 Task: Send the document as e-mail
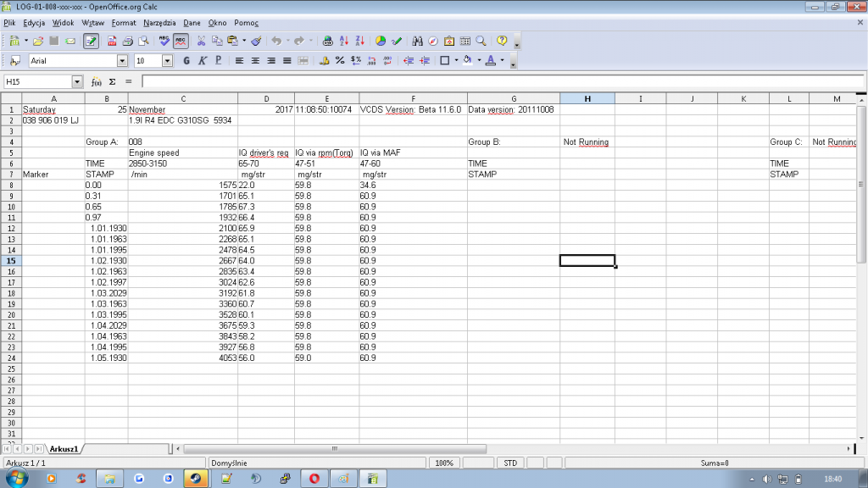70,41
